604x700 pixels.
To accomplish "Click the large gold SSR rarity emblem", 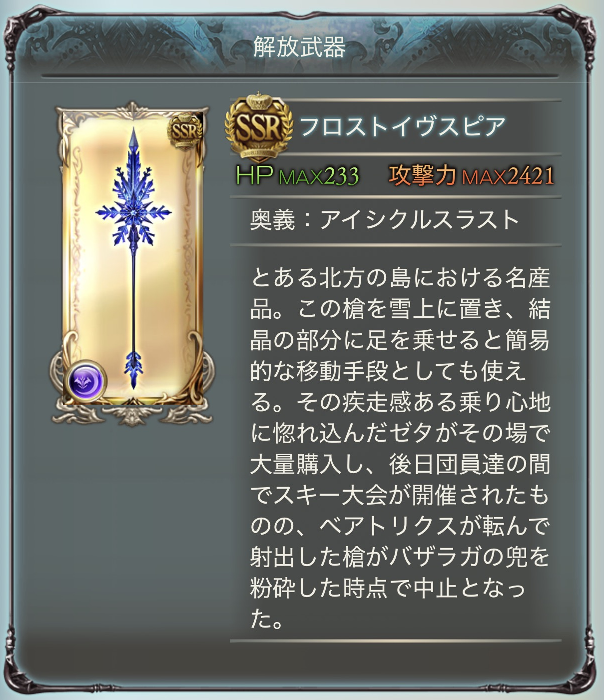I will point(258,125).
